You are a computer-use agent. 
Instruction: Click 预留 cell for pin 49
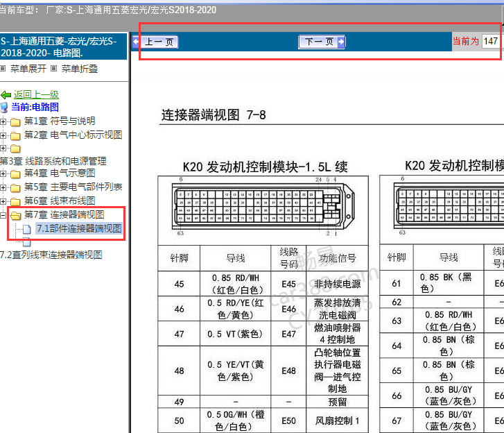coord(337,402)
